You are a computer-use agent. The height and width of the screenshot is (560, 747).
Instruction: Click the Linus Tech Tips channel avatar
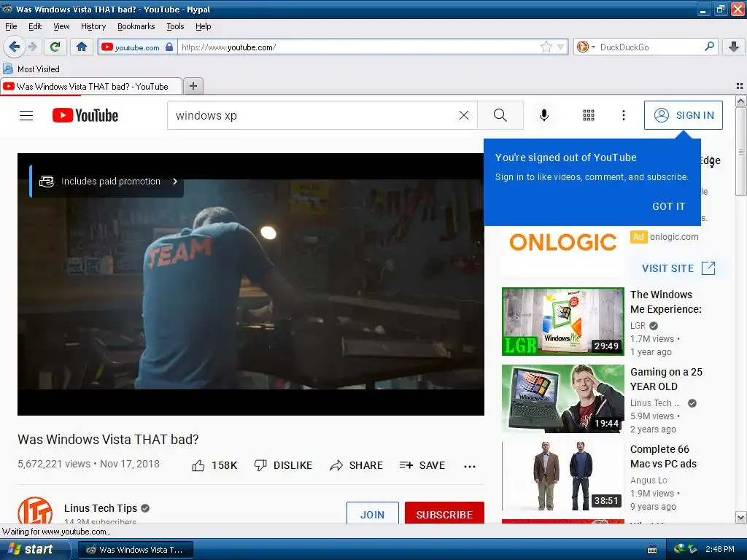coord(35,510)
